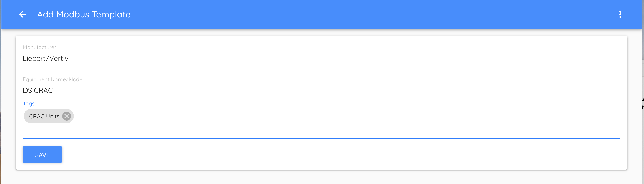644x184 pixels.
Task: Select the CRAC Units chip label
Action: pos(44,116)
